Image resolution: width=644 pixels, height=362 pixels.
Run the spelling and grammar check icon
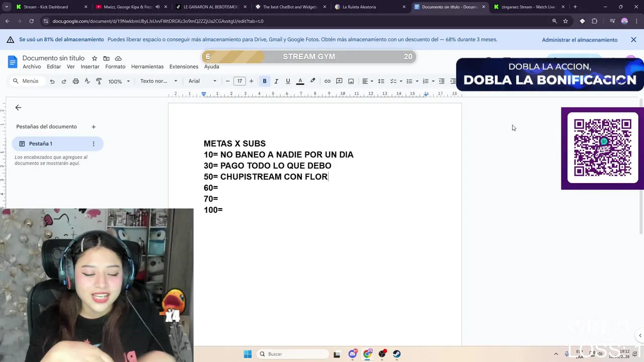(87, 81)
